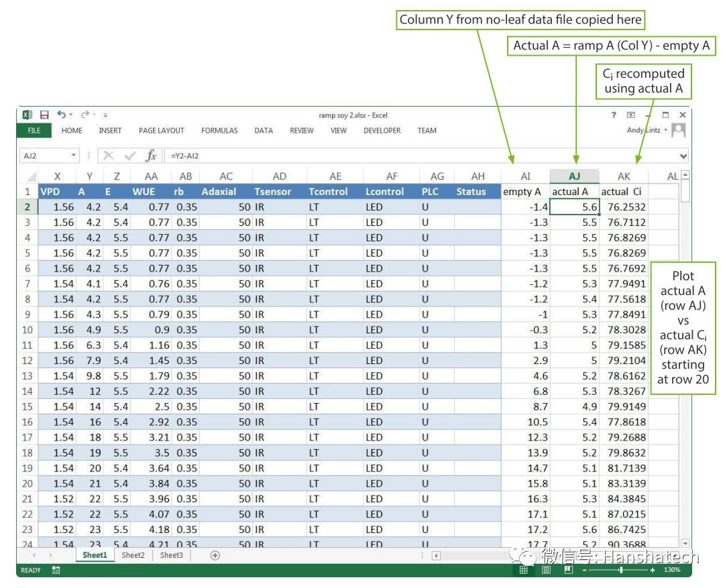The height and width of the screenshot is (588, 723).
Task: Expand the formula bar with chevron
Action: (683, 156)
